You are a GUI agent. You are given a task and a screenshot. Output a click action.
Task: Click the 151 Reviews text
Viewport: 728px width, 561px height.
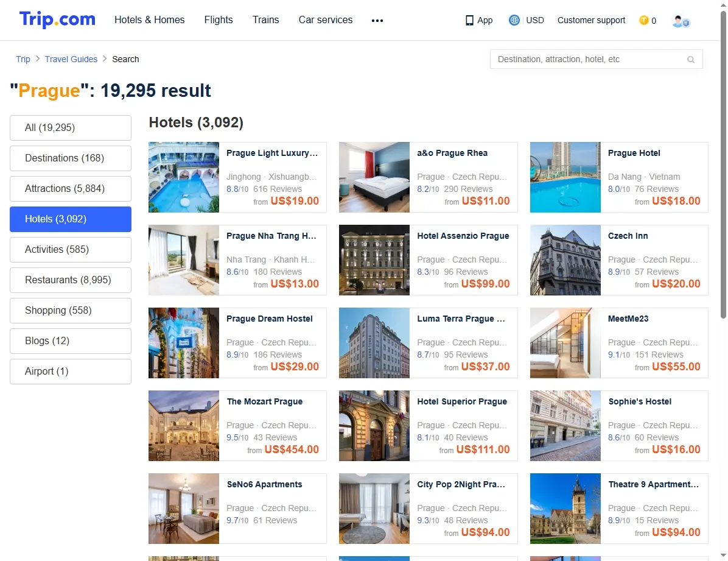[x=659, y=355]
